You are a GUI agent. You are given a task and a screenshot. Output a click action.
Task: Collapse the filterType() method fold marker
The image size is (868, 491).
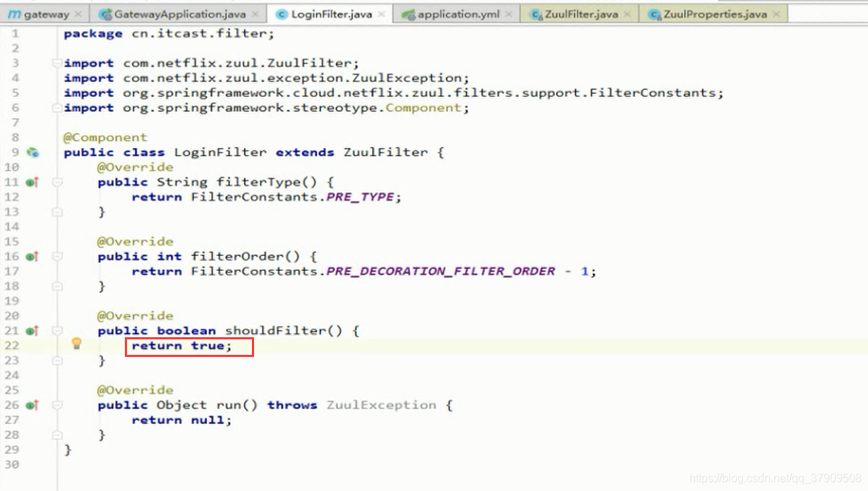pyautogui.click(x=56, y=182)
